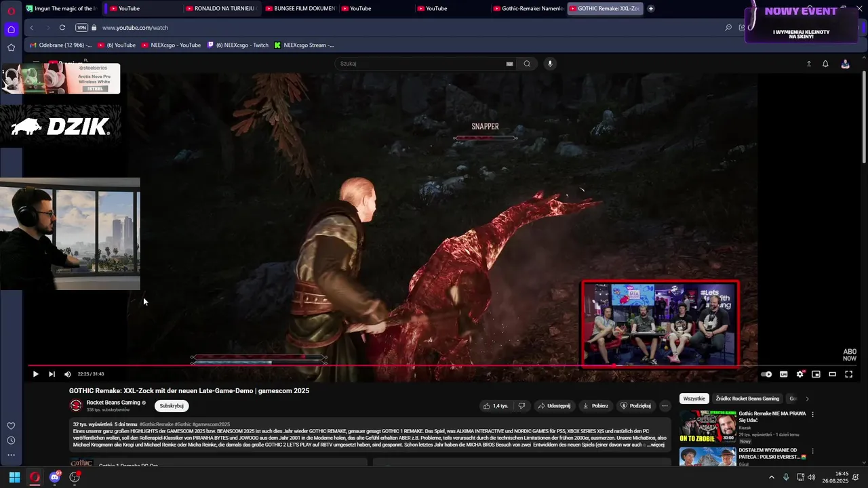This screenshot has height=488, width=868.
Task: Open Opera sidebar heart icon
Action: [11, 426]
